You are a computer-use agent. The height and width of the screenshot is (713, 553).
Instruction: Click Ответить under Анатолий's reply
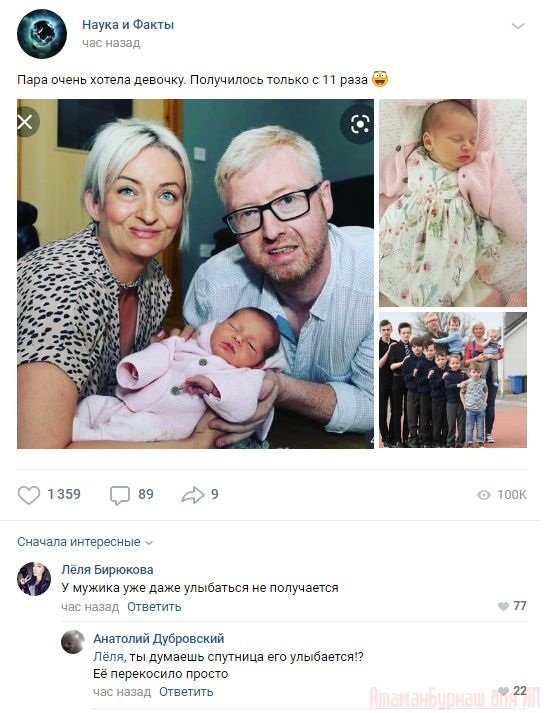[x=186, y=692]
